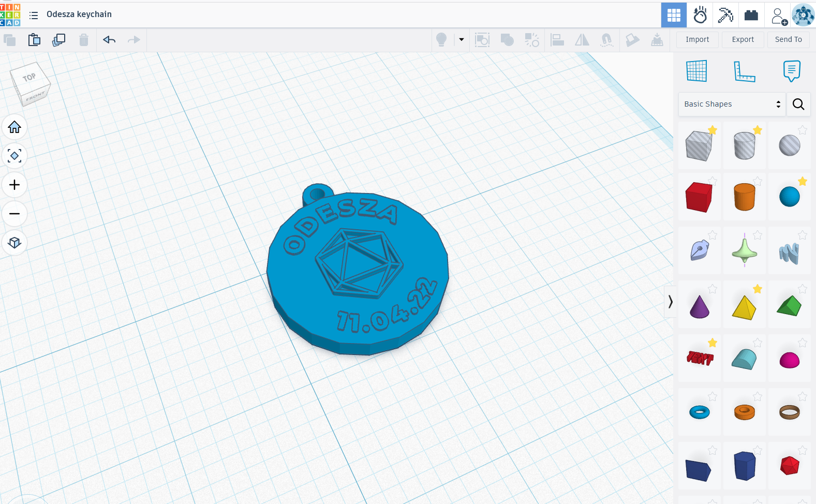Click the Drop to workplane icon
The height and width of the screenshot is (504, 816).
657,40
